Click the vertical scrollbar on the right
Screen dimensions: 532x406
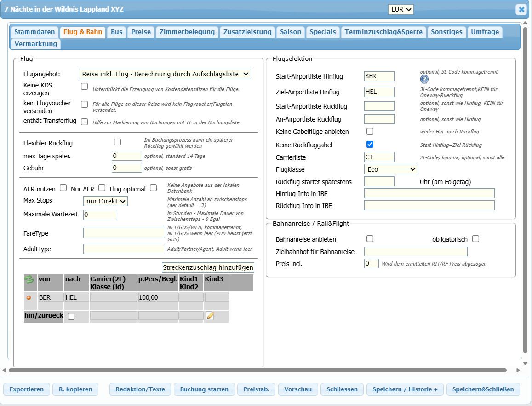pyautogui.click(x=525, y=190)
